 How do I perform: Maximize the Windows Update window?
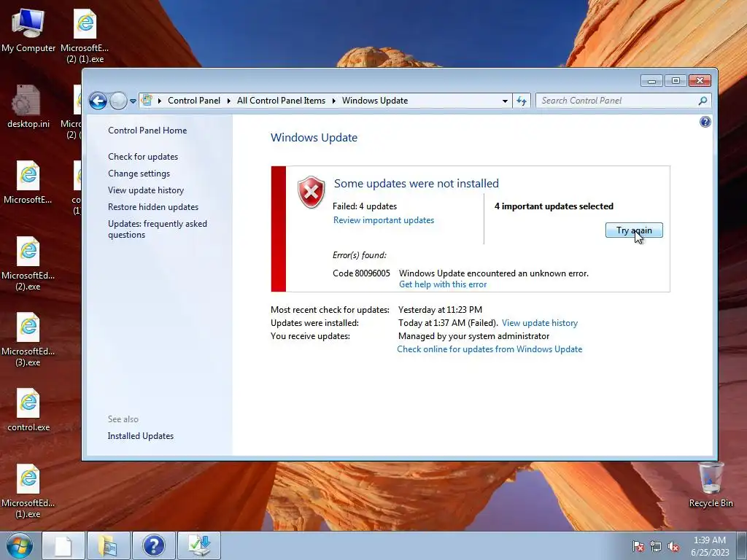(676, 81)
